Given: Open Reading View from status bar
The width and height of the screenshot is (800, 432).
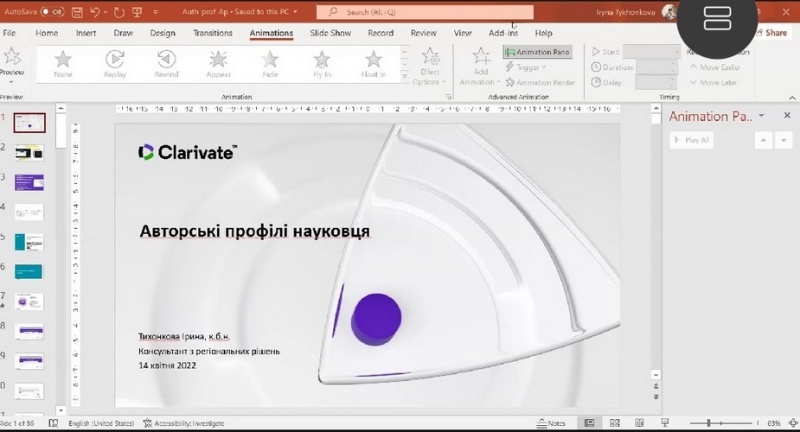Looking at the screenshot, I should 639,423.
